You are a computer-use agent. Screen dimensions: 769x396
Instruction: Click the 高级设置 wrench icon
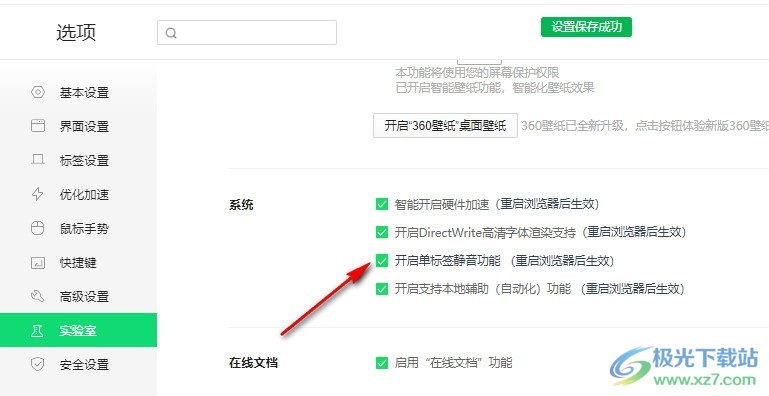pyautogui.click(x=38, y=296)
